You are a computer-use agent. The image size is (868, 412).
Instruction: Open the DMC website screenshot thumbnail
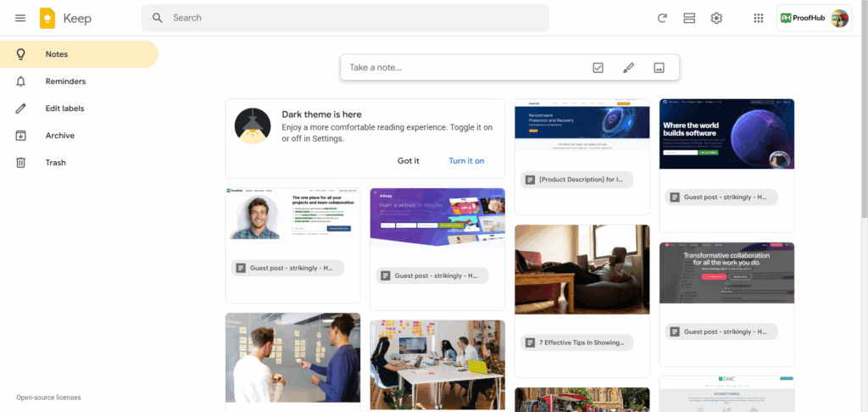pyautogui.click(x=726, y=393)
